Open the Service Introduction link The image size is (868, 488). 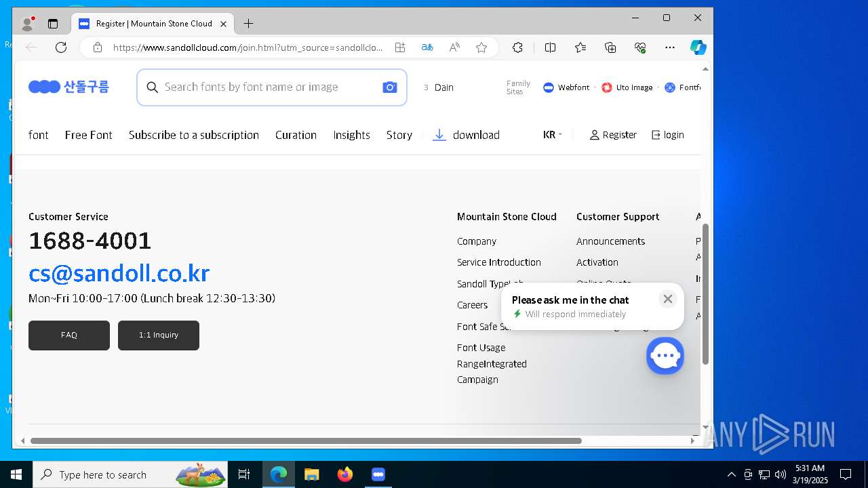tap(499, 262)
